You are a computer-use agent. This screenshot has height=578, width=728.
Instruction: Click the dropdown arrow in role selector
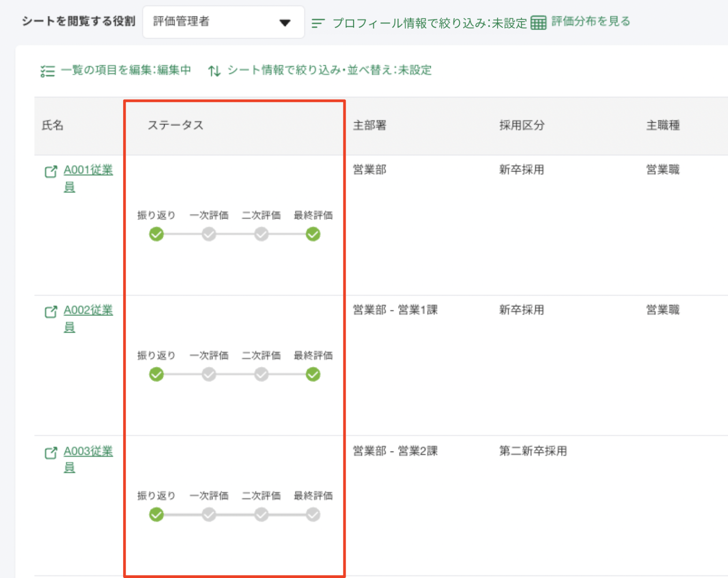[x=285, y=23]
